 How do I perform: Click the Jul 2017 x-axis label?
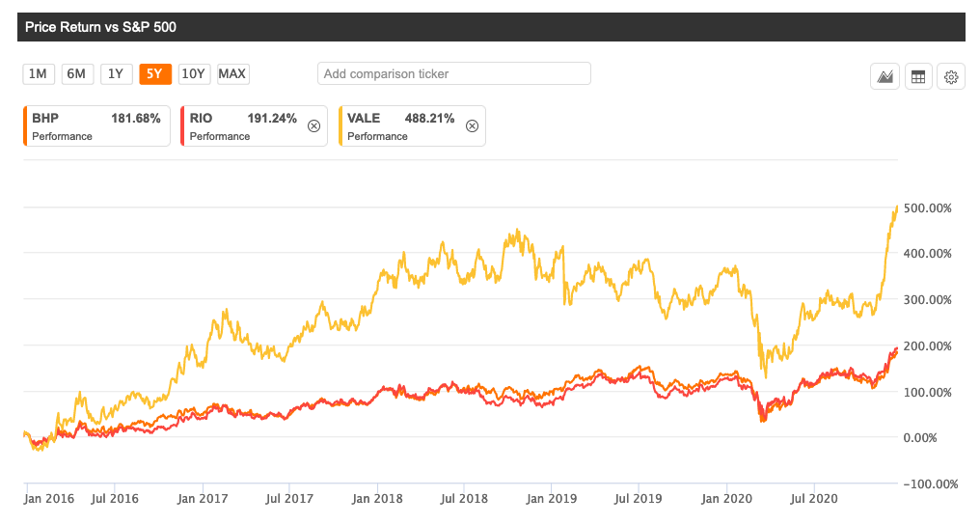point(288,499)
